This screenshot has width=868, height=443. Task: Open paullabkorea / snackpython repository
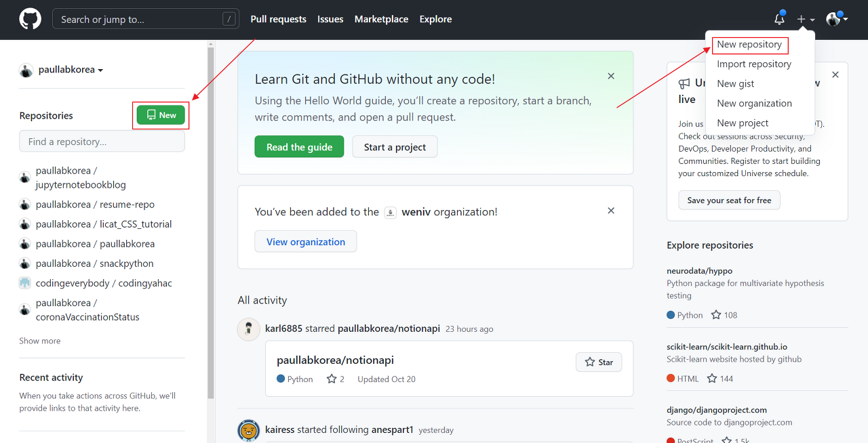(95, 263)
